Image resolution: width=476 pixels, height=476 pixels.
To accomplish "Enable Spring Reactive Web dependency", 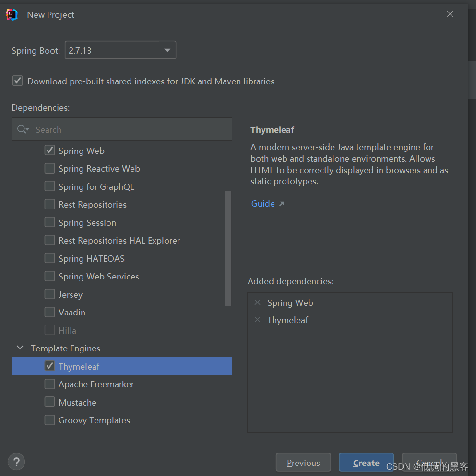I will click(x=49, y=168).
